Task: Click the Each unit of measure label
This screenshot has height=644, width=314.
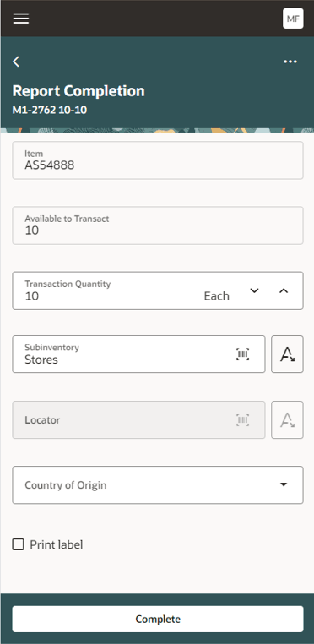Action: (x=217, y=296)
